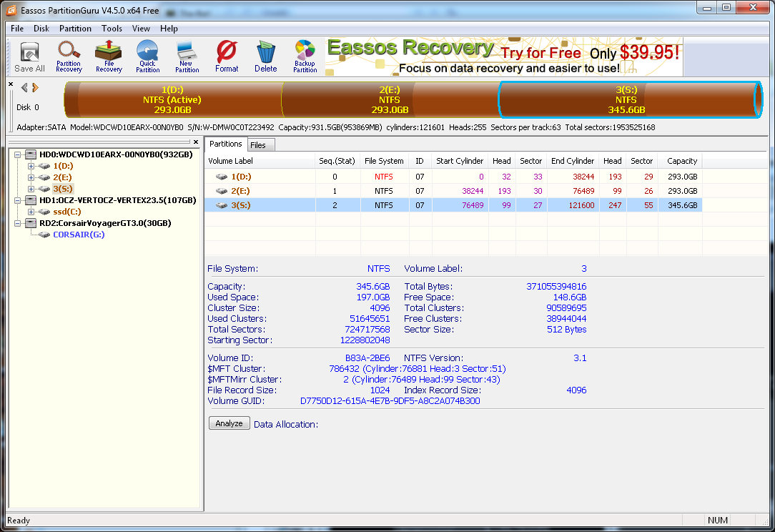Click the Volume GUID value D7750D12-615A-4E7B

pyautogui.click(x=390, y=401)
